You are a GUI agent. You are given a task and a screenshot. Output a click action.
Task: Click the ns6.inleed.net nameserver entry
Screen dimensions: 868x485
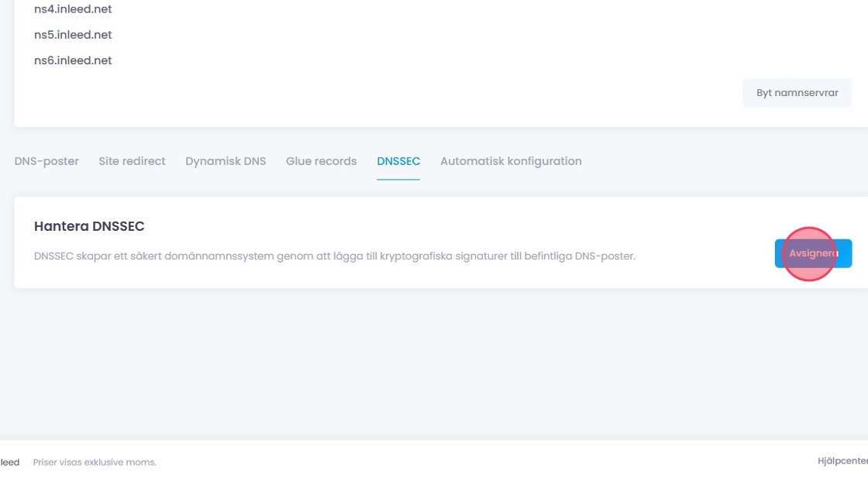[x=73, y=60]
